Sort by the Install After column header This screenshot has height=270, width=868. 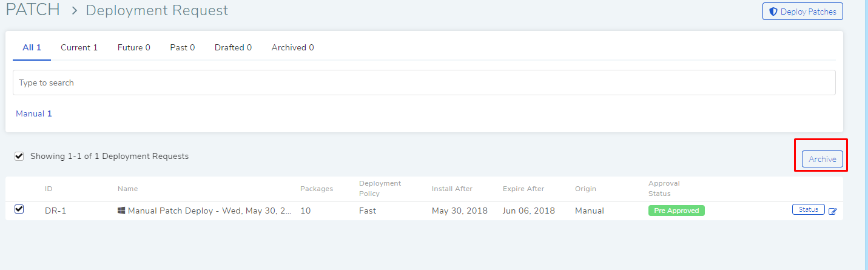(452, 189)
